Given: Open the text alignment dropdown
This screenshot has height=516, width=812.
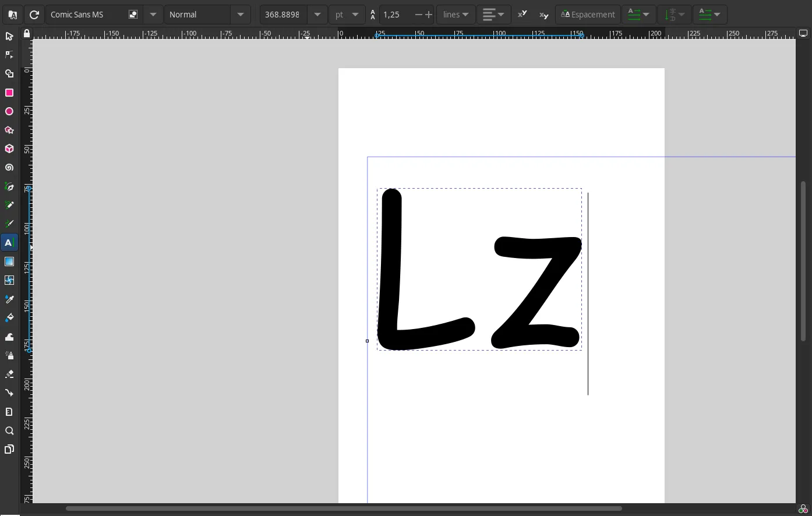Looking at the screenshot, I should coord(494,15).
